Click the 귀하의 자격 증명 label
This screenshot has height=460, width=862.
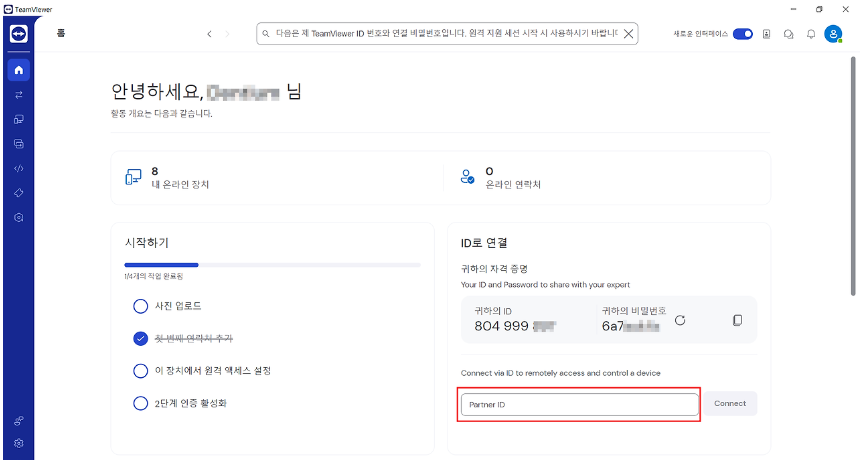(x=494, y=269)
